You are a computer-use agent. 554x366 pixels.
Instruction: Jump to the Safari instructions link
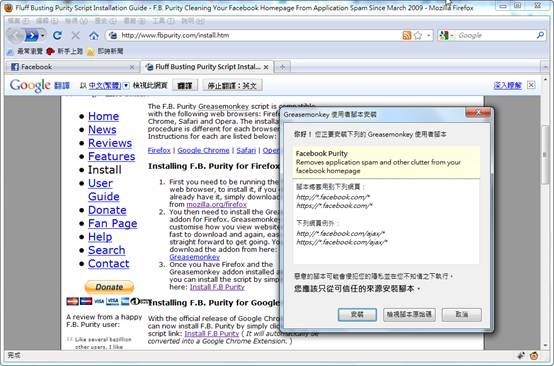coord(246,150)
